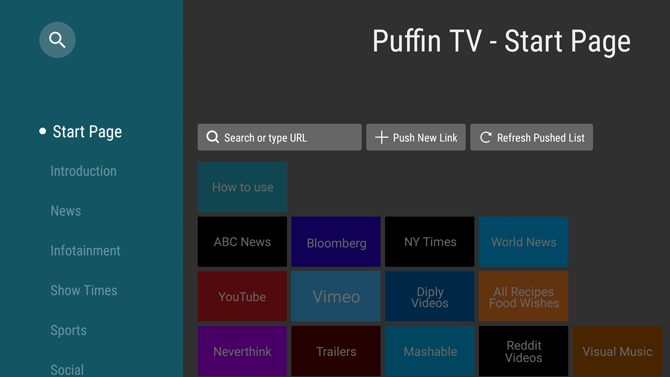Screen dimensions: 670x377
Task: Open the Sports category
Action: [x=68, y=330]
